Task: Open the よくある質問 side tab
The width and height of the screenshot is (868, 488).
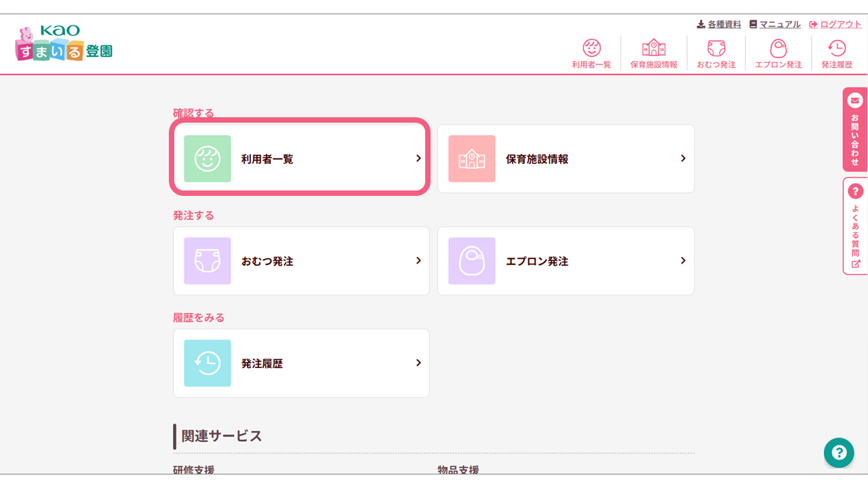Action: pos(854,226)
